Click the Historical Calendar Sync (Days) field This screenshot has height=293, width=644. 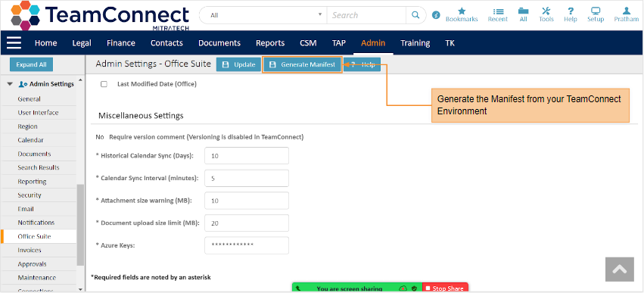click(247, 156)
